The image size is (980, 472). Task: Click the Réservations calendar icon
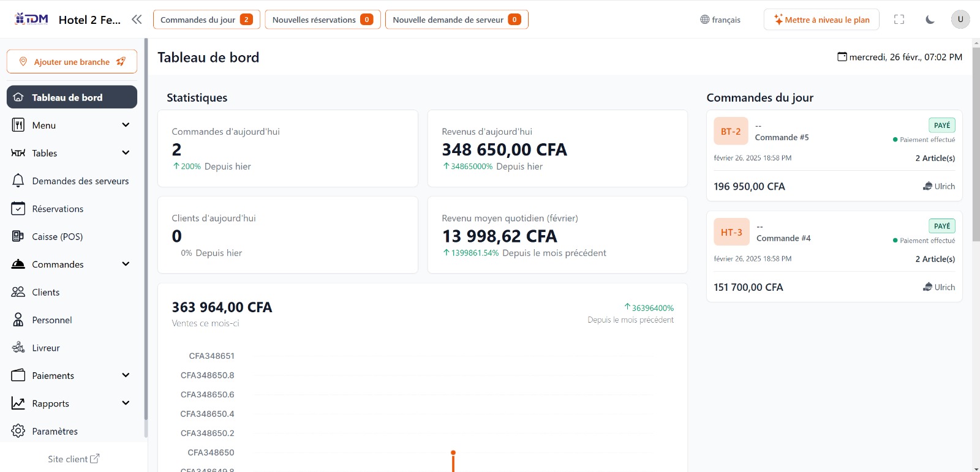coord(18,209)
